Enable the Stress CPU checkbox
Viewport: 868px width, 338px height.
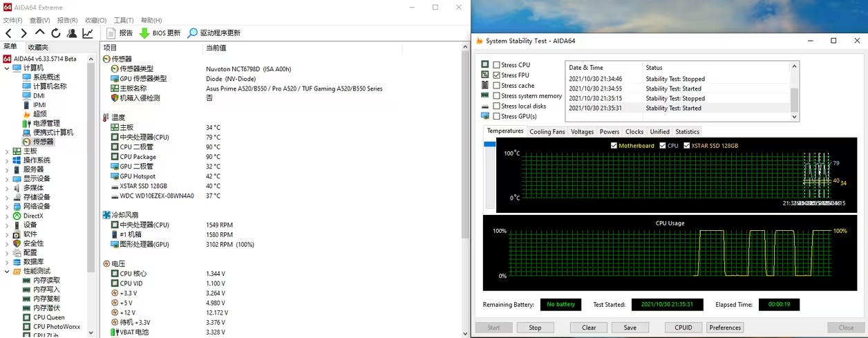[496, 65]
